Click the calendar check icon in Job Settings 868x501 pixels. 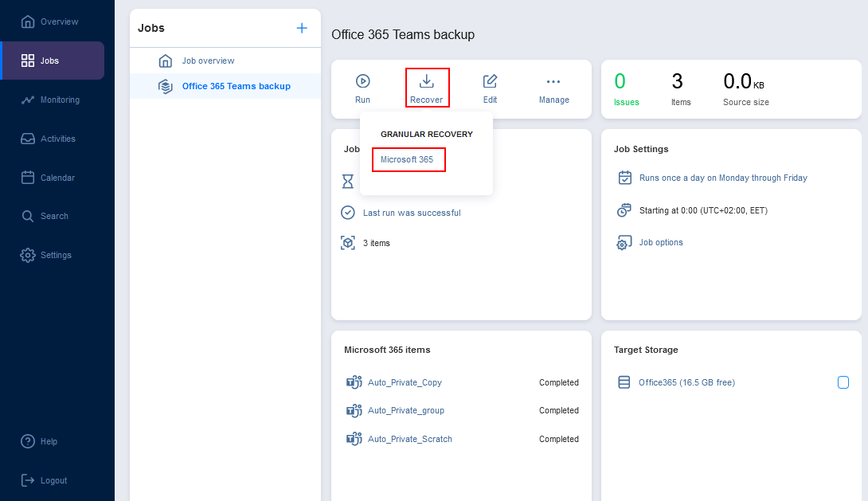(624, 178)
